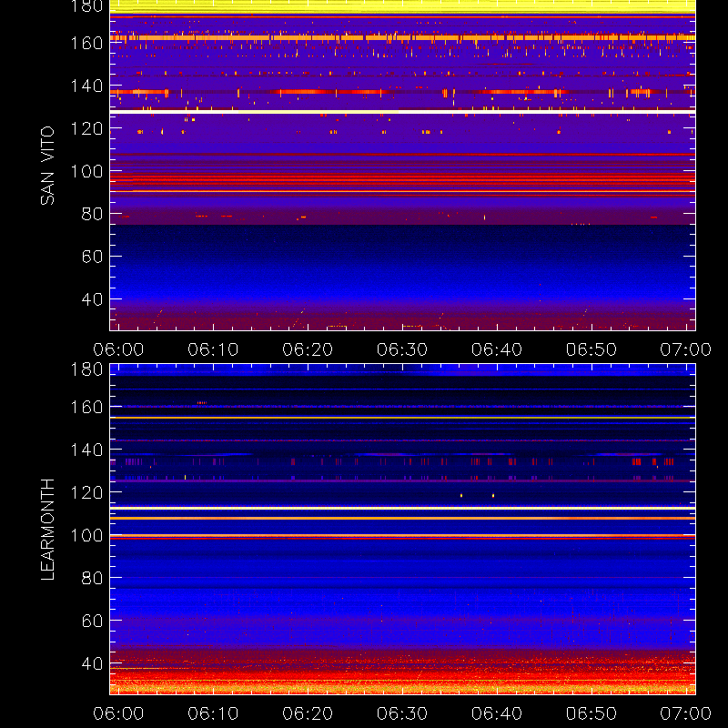This screenshot has width=728, height=728.
Task: Click the 06:40 time label under San Vito plot
Action: click(x=497, y=349)
